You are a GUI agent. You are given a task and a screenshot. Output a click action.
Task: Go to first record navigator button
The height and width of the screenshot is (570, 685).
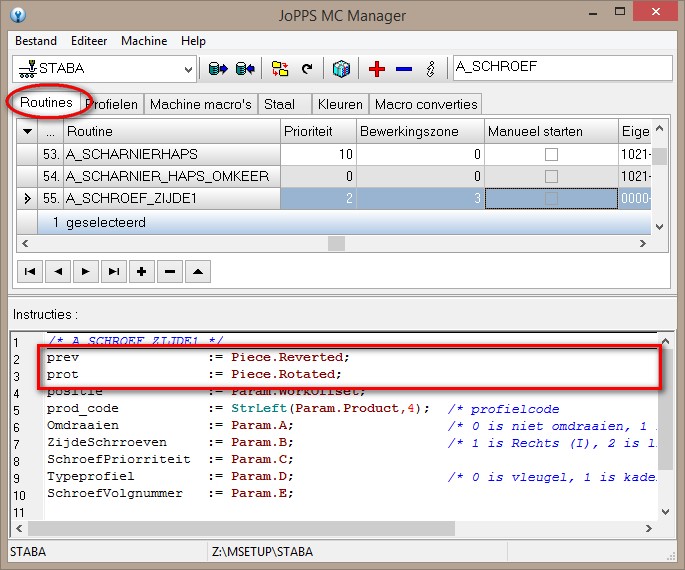(x=30, y=272)
